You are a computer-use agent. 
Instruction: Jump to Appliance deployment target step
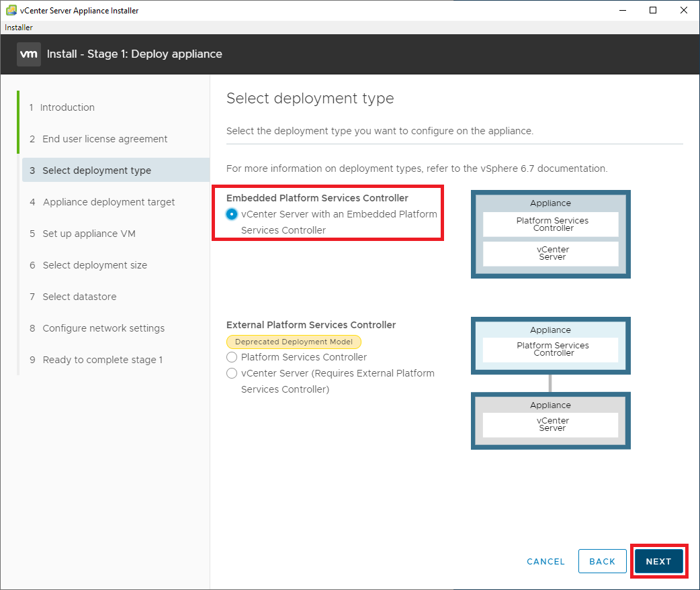point(108,202)
